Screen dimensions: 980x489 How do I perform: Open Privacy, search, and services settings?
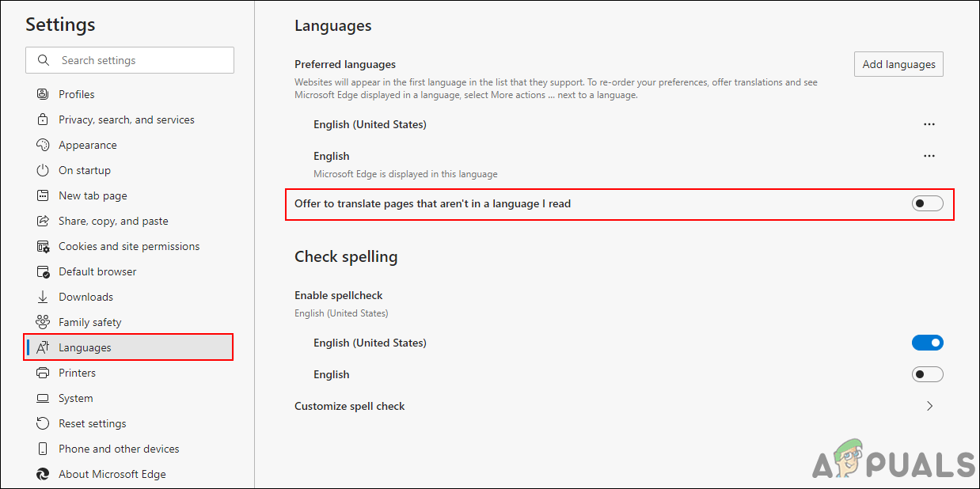43,119
